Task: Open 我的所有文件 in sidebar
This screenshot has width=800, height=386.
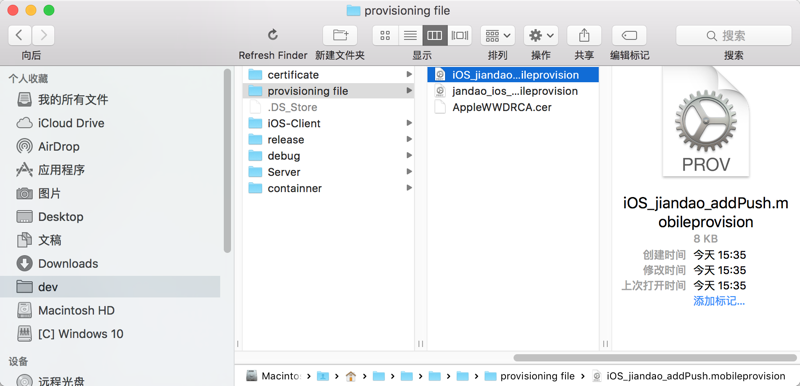Action: 110,99
